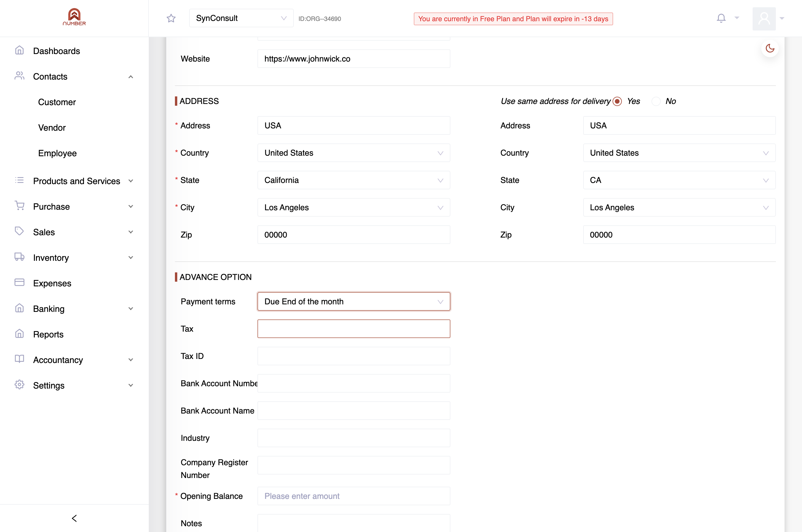Image resolution: width=802 pixels, height=532 pixels.
Task: Open the Reports section
Action: tap(48, 335)
